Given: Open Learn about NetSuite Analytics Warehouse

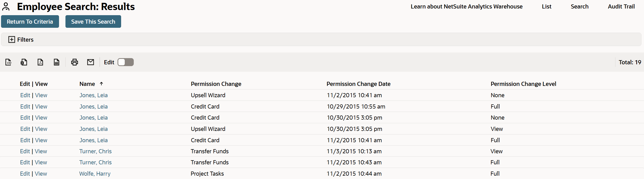Looking at the screenshot, I should (466, 6).
